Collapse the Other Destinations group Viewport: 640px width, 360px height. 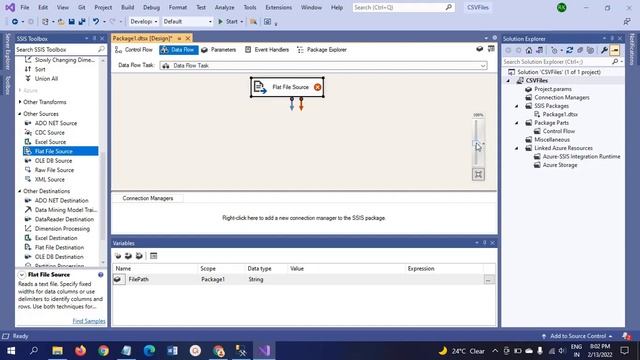[x=20, y=191]
